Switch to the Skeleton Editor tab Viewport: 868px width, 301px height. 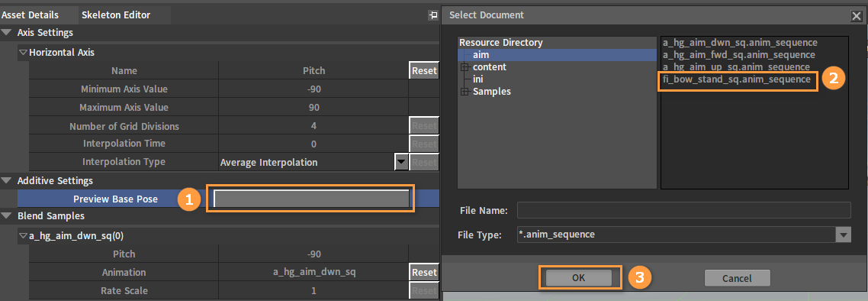(x=116, y=15)
